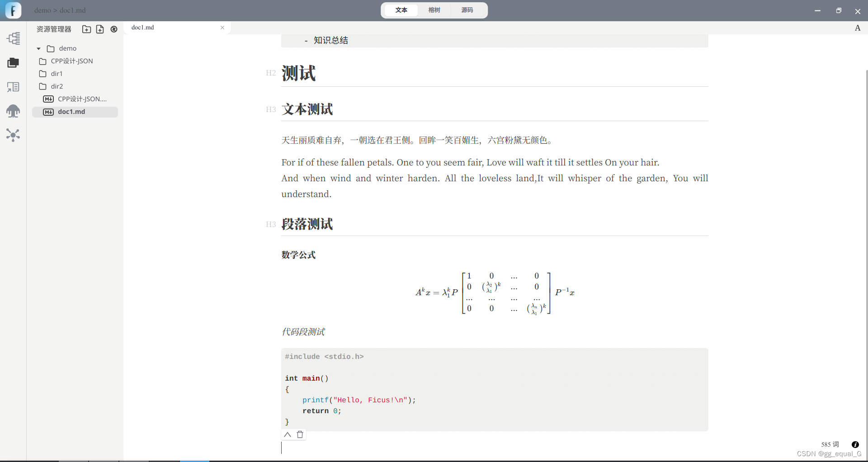This screenshot has width=868, height=462.
Task: Click the markdown icon of doc1.md
Action: tap(48, 112)
